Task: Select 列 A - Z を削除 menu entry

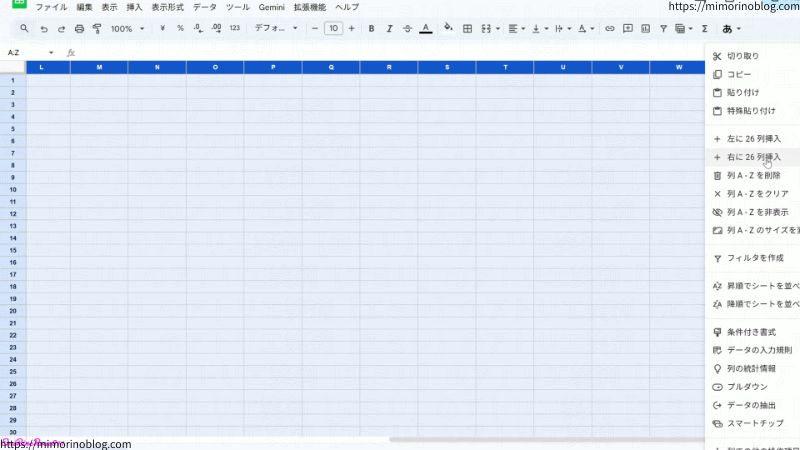Action: 754,175
